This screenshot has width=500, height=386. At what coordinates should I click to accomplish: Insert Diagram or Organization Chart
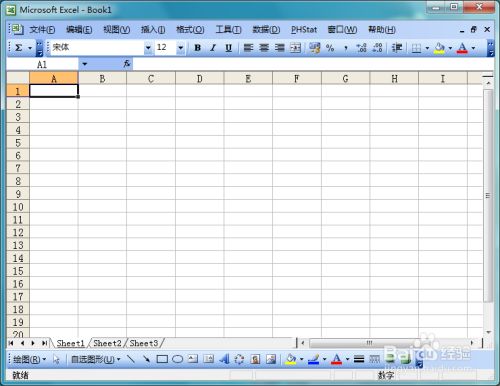239,359
